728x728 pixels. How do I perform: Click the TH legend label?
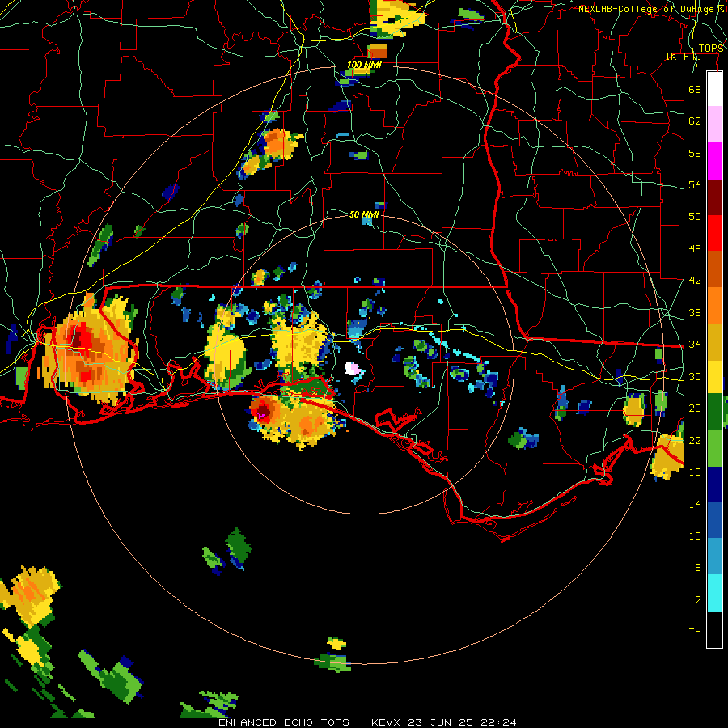tap(695, 632)
